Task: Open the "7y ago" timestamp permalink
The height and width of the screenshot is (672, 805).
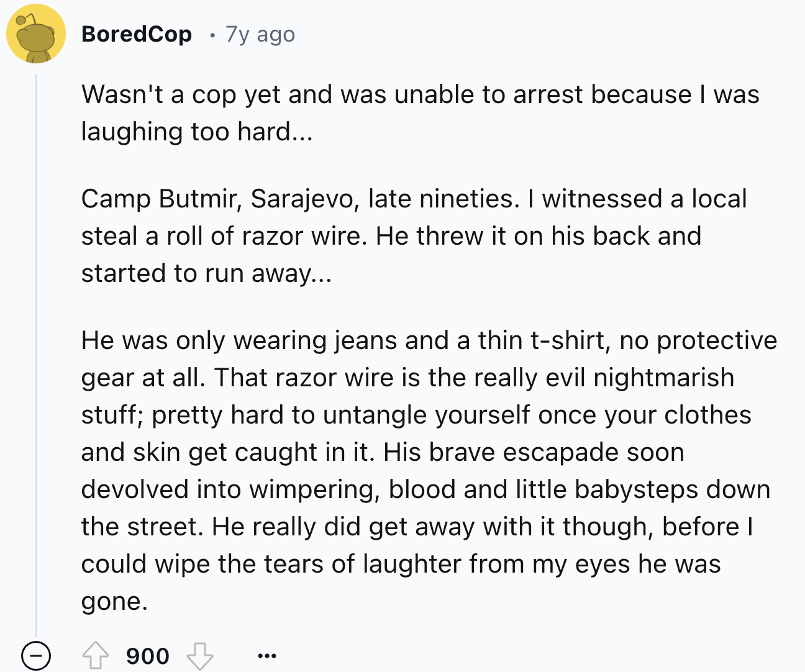Action: point(260,34)
